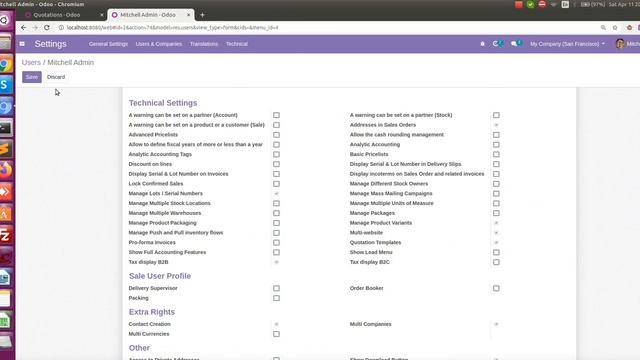Enable Discount on lines

(x=276, y=164)
